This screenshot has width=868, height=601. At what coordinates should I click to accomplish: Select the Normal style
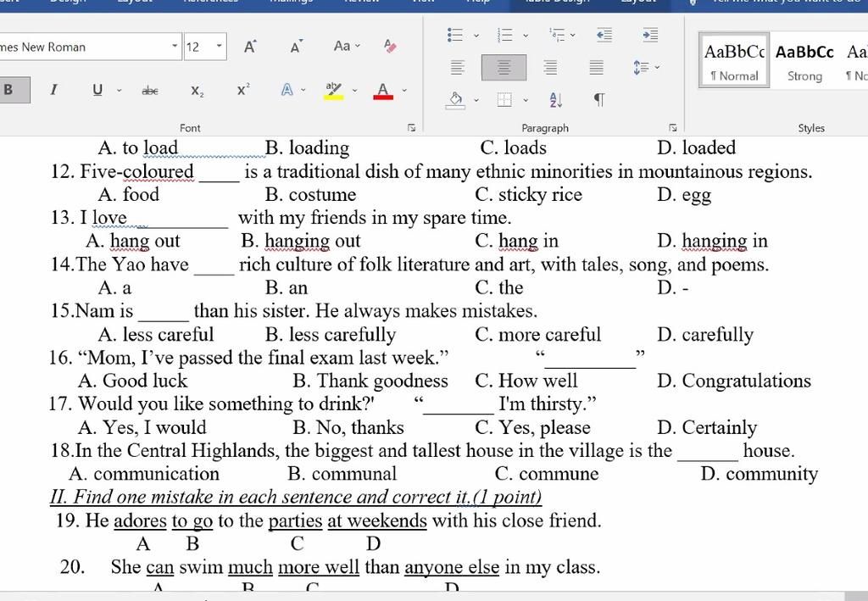[734, 60]
